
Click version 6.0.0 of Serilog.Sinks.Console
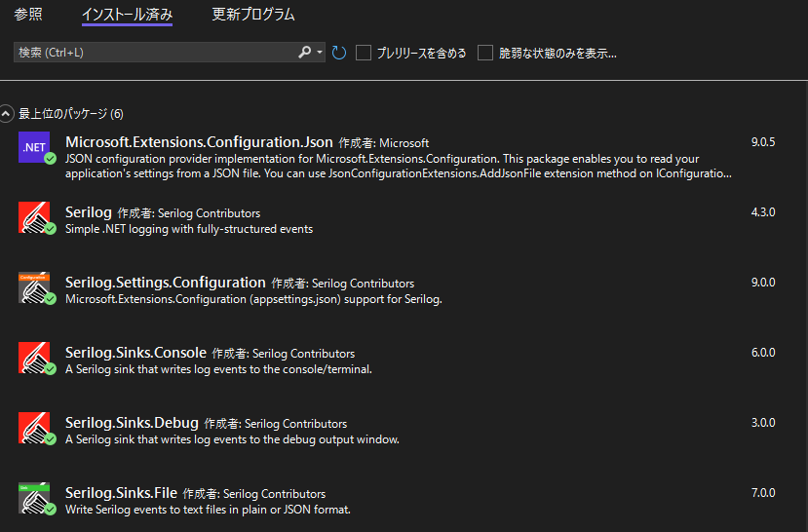coord(762,353)
